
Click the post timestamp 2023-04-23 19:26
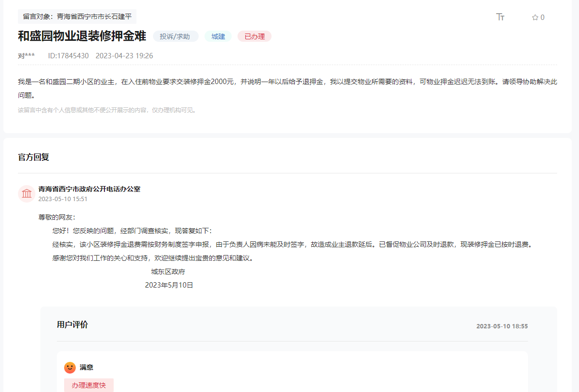(x=124, y=56)
